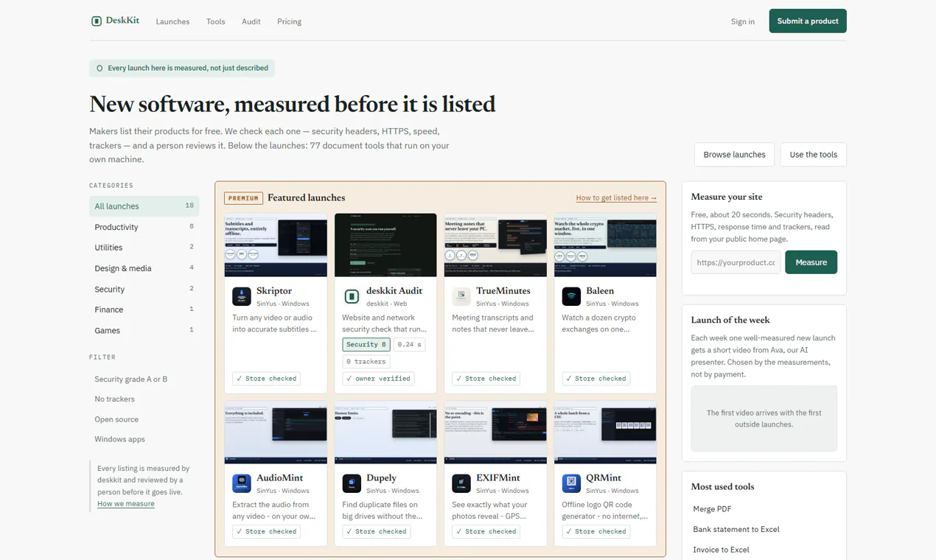Toggle the Open source filter

coord(116,419)
